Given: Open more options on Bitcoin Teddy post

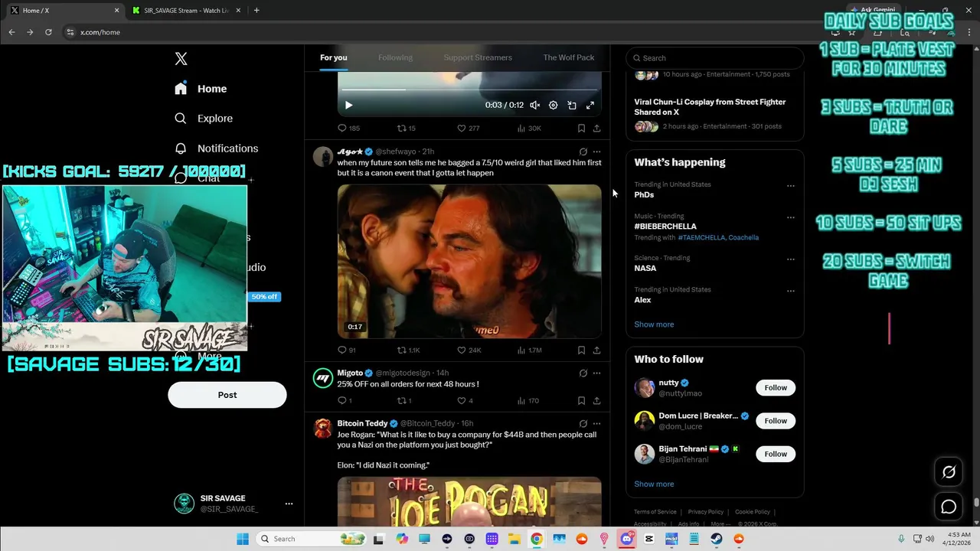Looking at the screenshot, I should (x=596, y=424).
